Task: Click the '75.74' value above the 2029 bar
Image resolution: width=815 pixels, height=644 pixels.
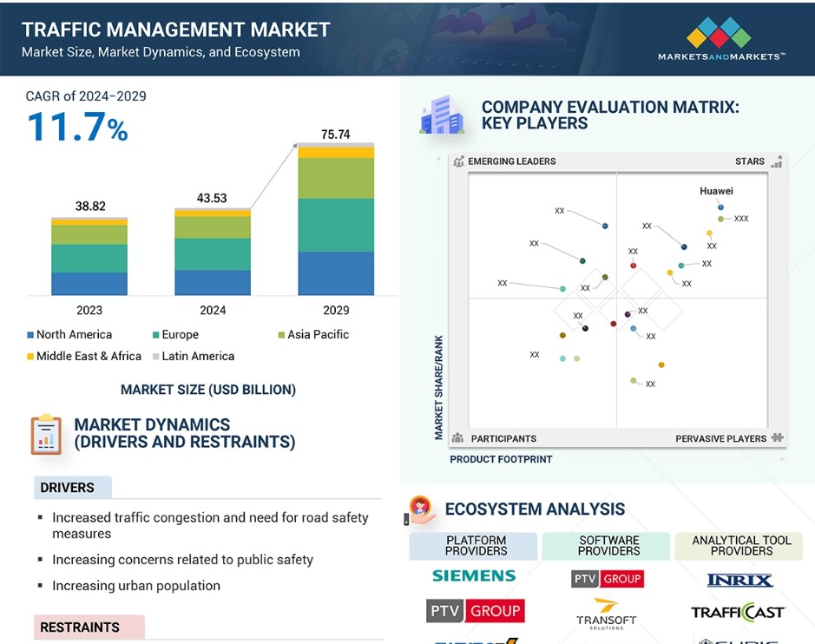Action: [x=335, y=135]
